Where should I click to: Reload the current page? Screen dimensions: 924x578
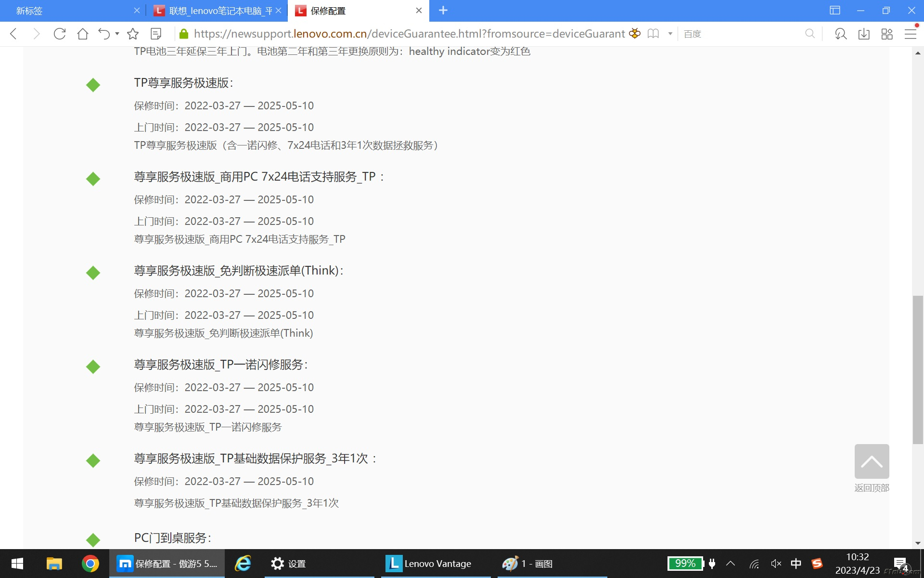(60, 34)
